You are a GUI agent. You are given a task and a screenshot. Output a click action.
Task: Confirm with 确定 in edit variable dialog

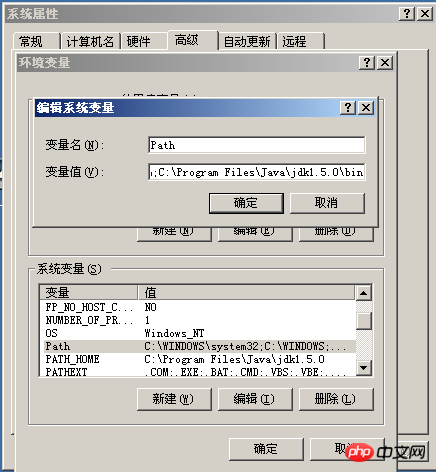246,203
